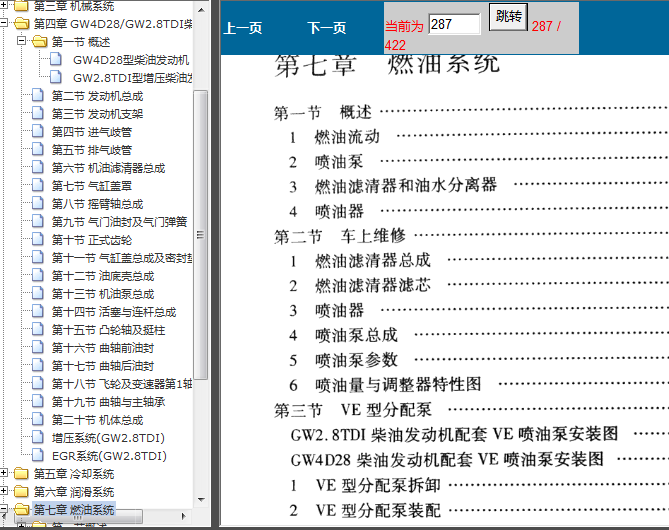Collapse the 第一节 概述 subfolder
Screen dimensions: 669x530
coord(21,41)
